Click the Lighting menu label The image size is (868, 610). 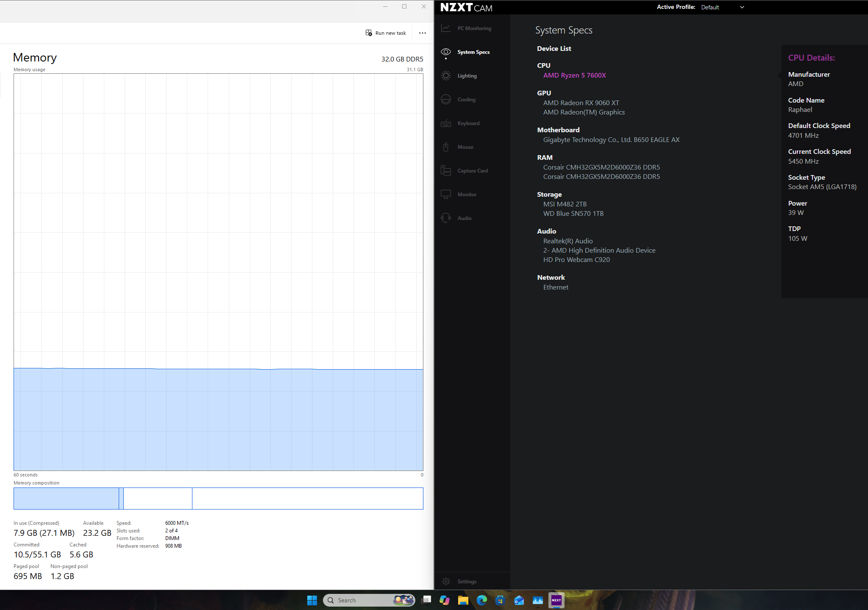click(467, 76)
